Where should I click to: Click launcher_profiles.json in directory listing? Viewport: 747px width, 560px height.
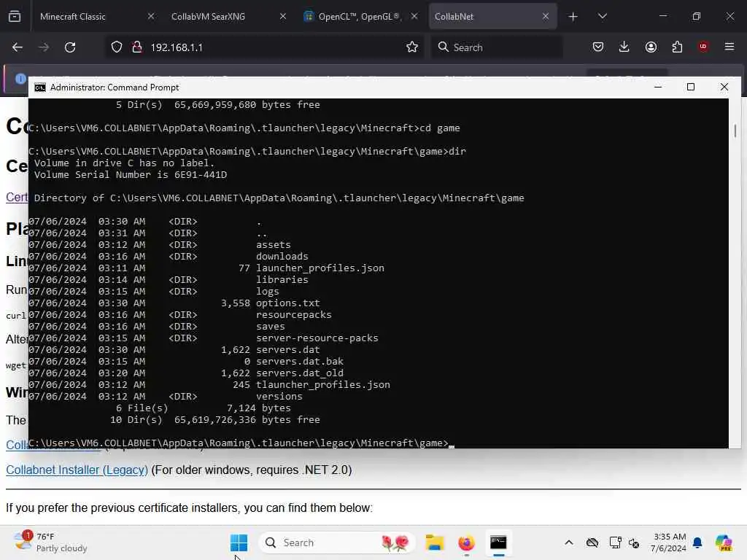320,268
